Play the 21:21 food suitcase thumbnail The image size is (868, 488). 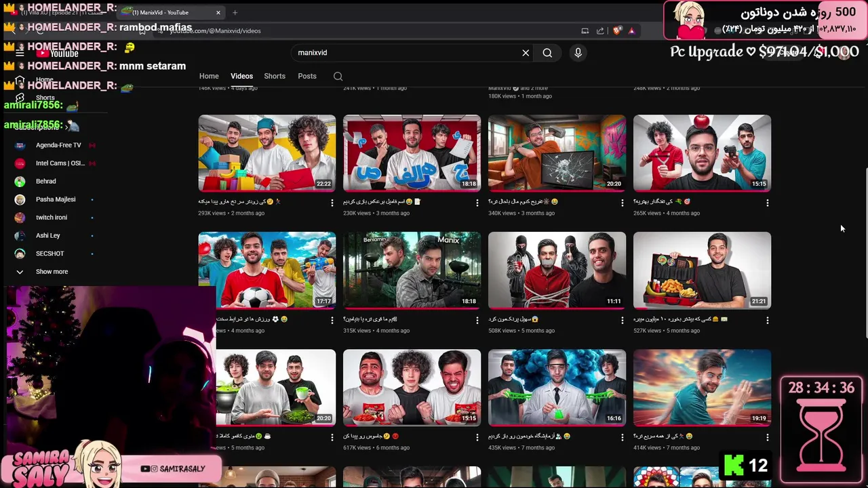[702, 270]
